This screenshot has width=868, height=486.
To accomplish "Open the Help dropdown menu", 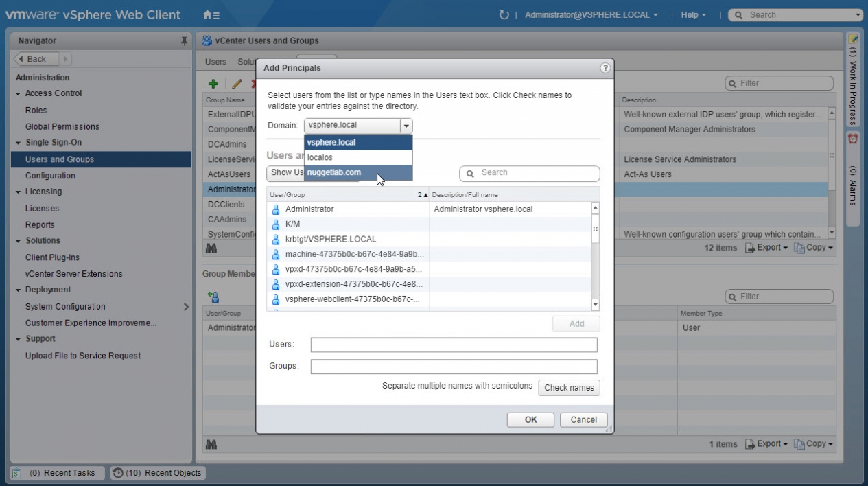I will tap(693, 14).
